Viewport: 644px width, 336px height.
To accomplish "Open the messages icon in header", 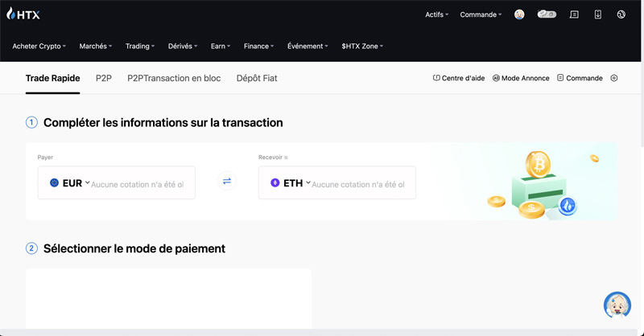I will [574, 14].
